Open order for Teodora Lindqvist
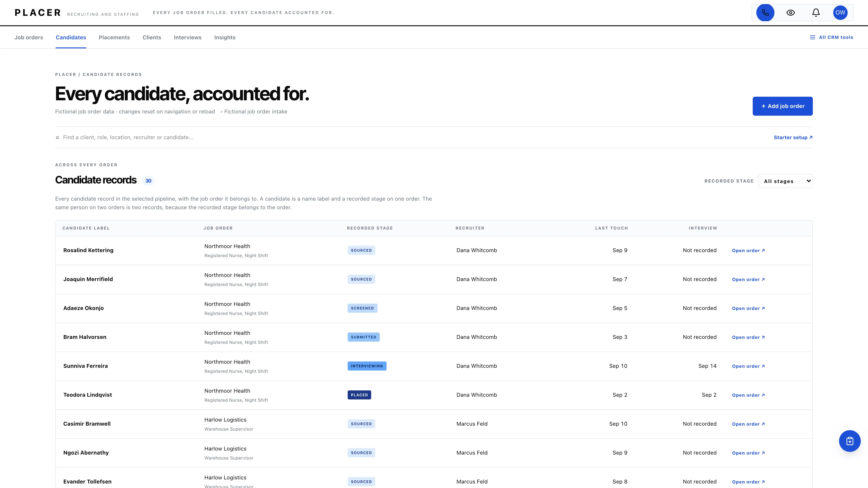The image size is (868, 488). (x=748, y=395)
